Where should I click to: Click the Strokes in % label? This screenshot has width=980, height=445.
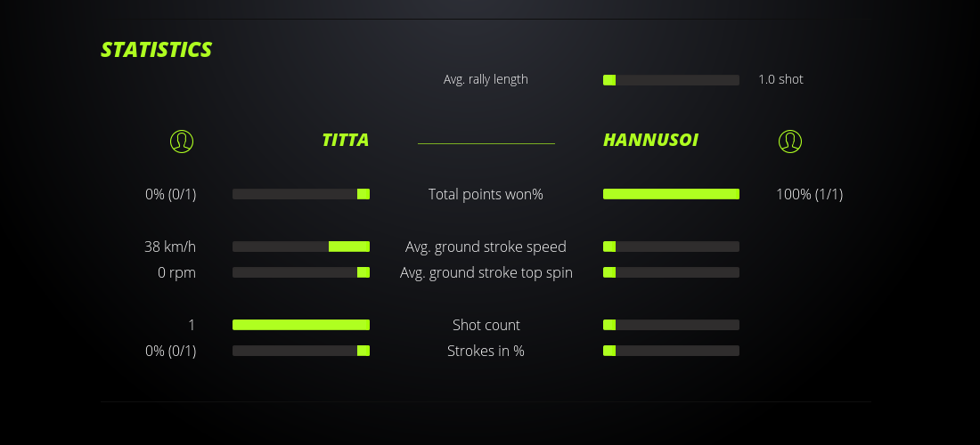[x=486, y=351]
